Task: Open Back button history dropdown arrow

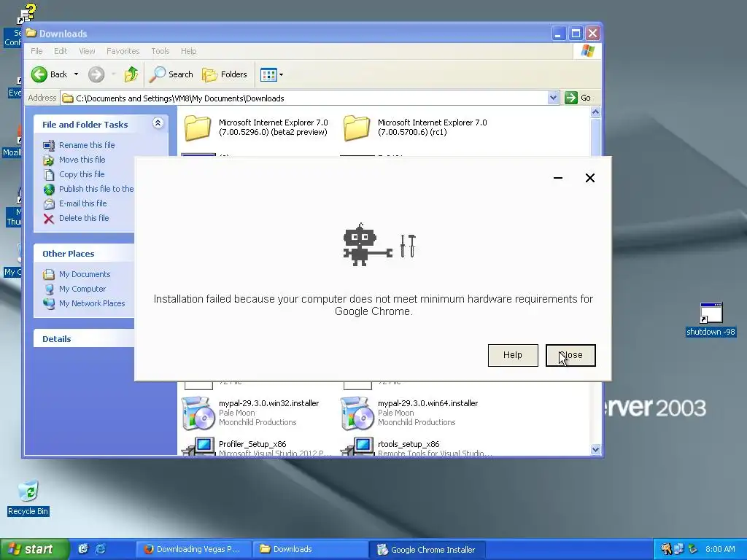Action: (x=76, y=74)
